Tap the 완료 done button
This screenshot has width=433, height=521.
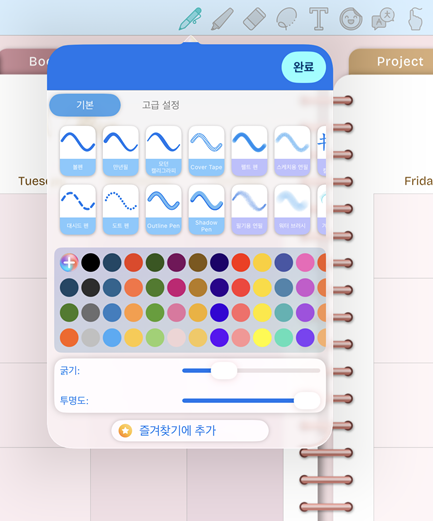point(304,67)
